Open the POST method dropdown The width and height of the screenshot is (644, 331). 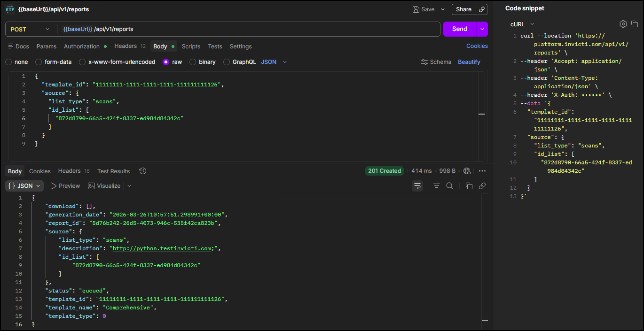(x=31, y=29)
